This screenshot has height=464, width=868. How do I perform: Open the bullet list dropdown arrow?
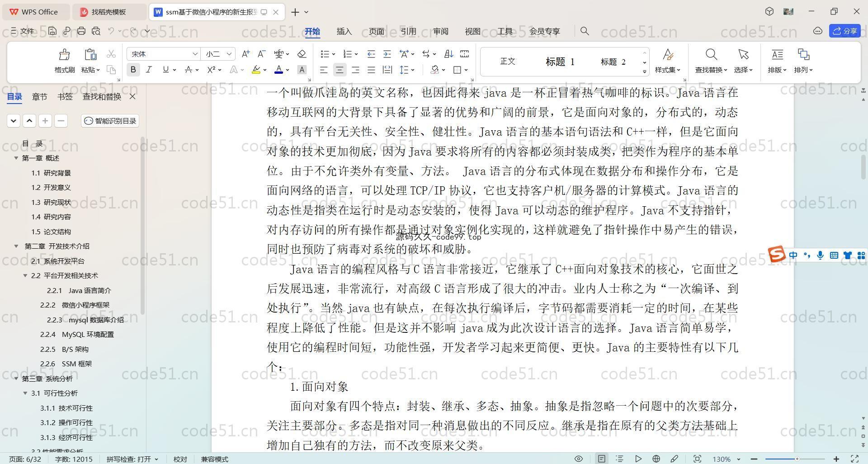(x=334, y=54)
